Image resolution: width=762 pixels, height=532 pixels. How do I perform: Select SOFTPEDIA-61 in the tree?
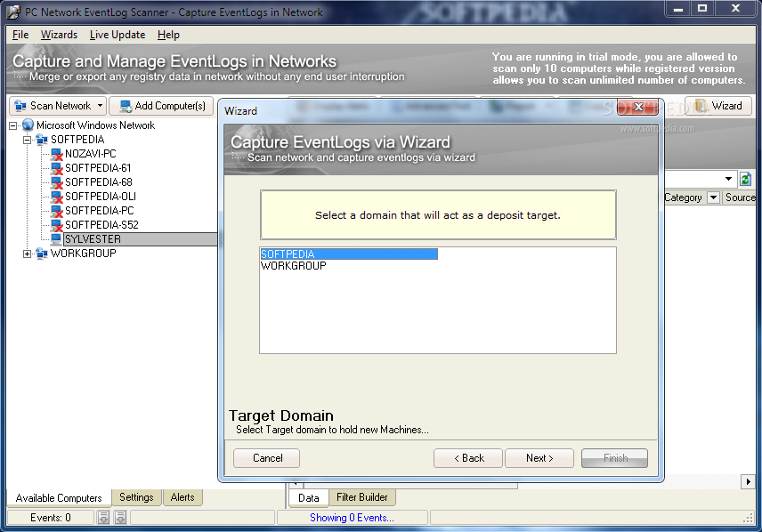tap(98, 168)
